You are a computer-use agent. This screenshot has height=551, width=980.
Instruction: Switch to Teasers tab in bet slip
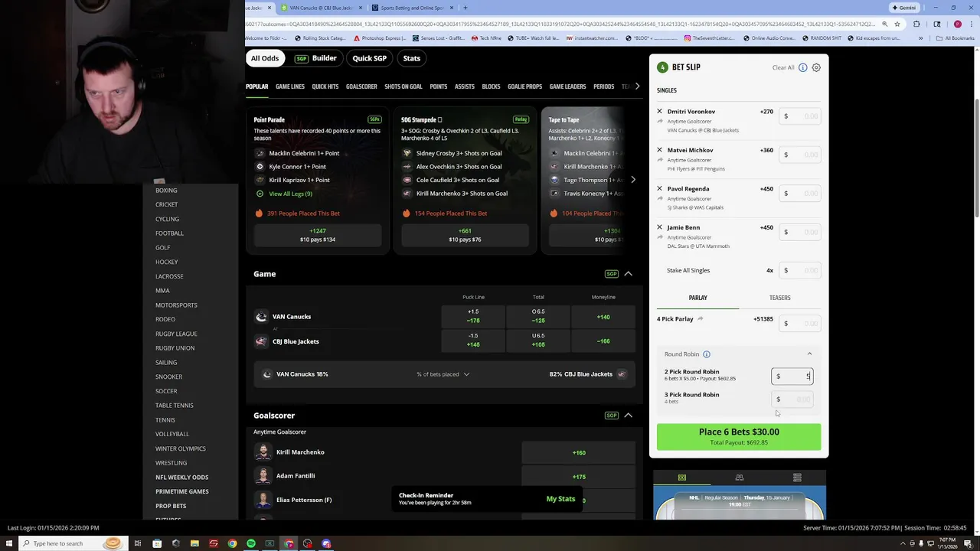779,298
